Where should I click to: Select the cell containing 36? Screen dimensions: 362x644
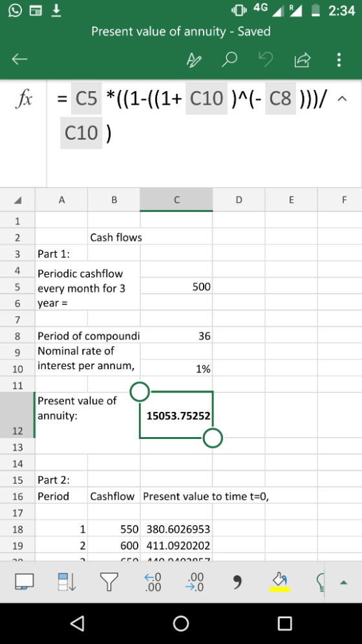[x=176, y=336]
